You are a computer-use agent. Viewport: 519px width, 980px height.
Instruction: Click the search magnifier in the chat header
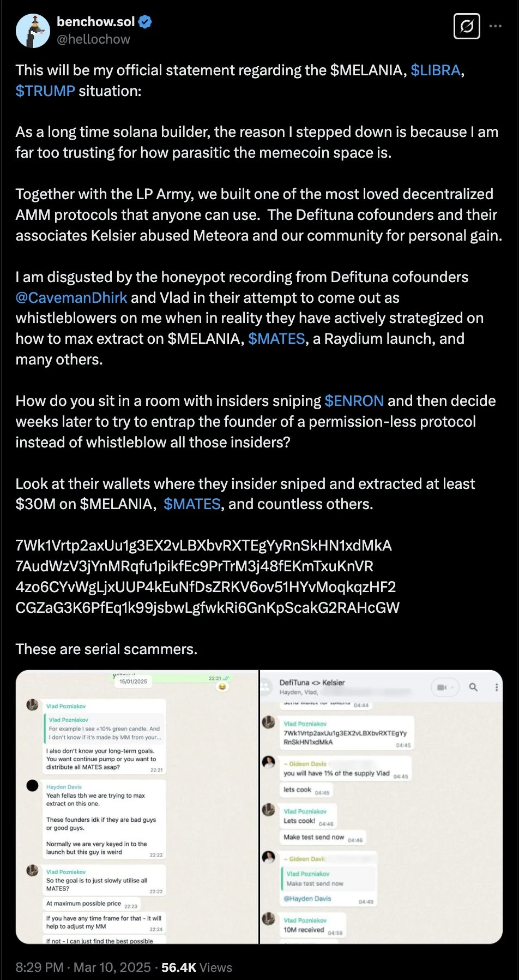click(x=473, y=688)
